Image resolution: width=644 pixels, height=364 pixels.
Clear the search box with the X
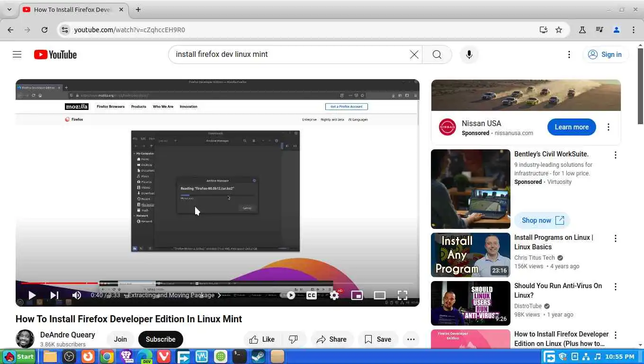point(414,55)
